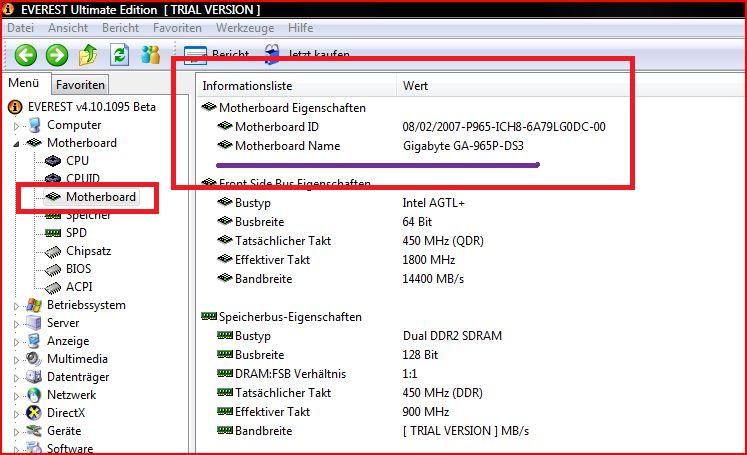Expand the DirectX tree node
Screen dimensions: 747x455
(x=16, y=414)
